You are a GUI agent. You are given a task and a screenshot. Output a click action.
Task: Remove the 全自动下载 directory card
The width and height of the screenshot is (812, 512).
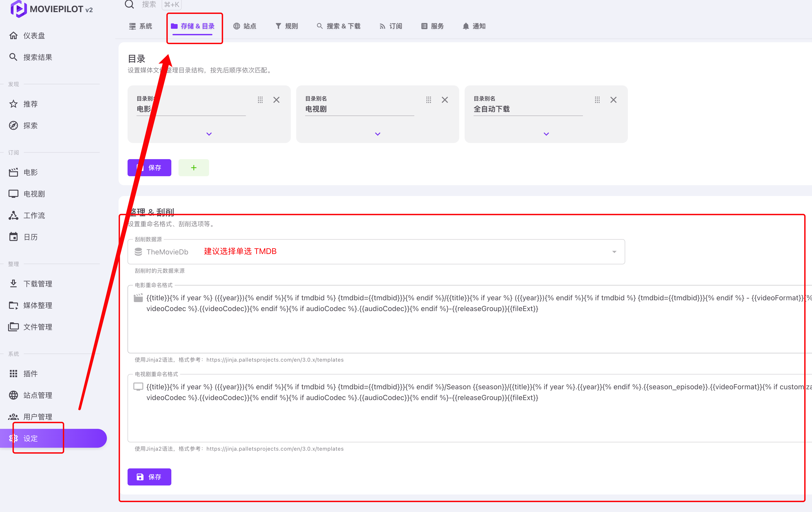(x=613, y=100)
